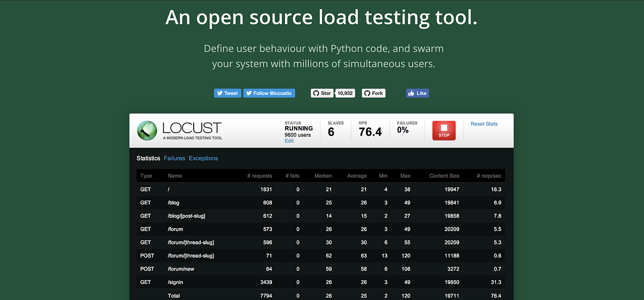Star the repository on GitHub
The width and height of the screenshot is (644, 300).
[x=322, y=93]
